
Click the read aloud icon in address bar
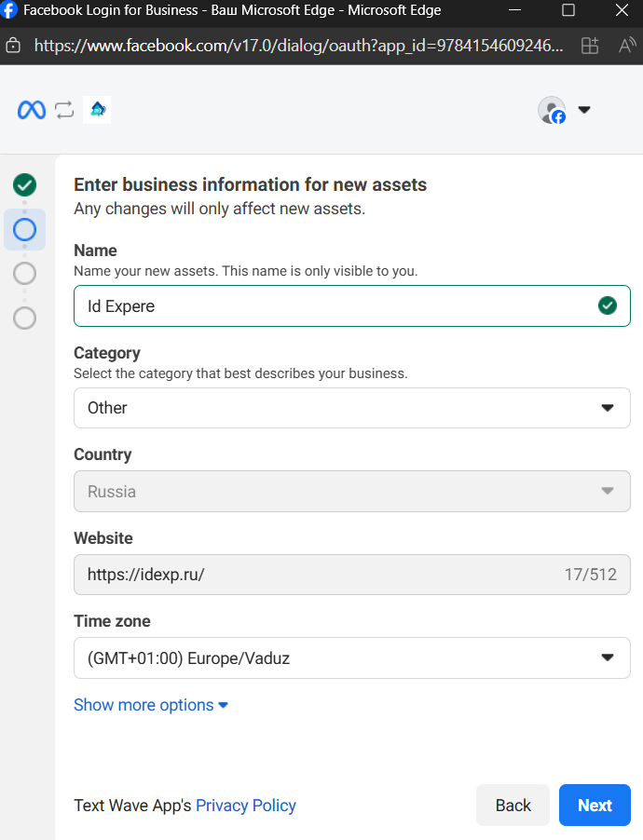(x=626, y=45)
